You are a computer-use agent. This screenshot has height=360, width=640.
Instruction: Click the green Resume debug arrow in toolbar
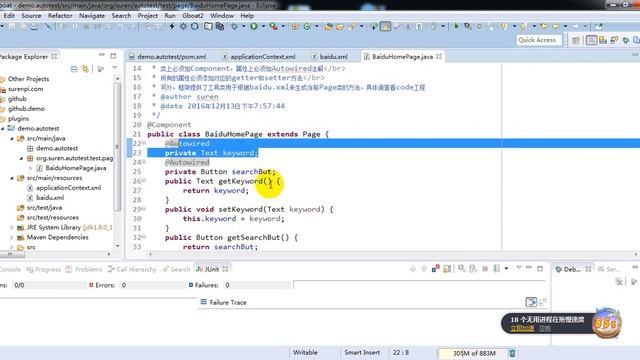tap(456, 27)
